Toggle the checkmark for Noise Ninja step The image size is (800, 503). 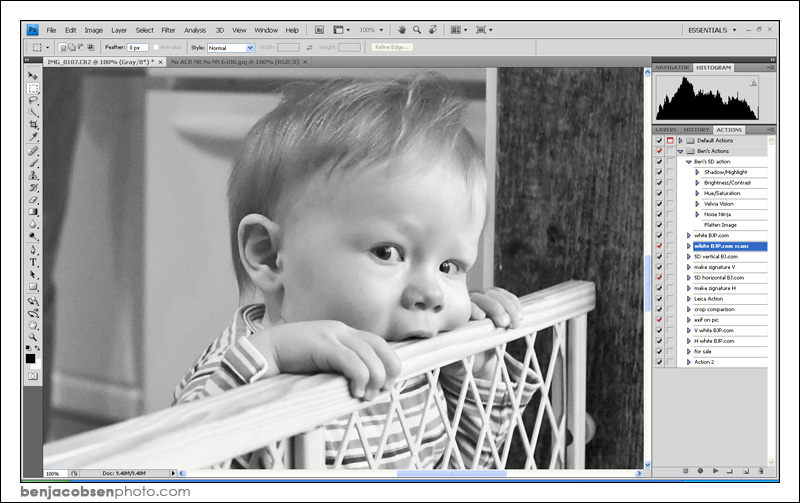coord(659,214)
